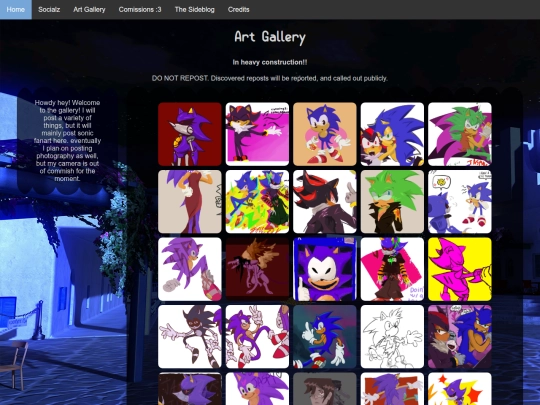Open the purple hedgehog face thumbnail in bottom row
Screen dimensions: 540x405
(257, 388)
